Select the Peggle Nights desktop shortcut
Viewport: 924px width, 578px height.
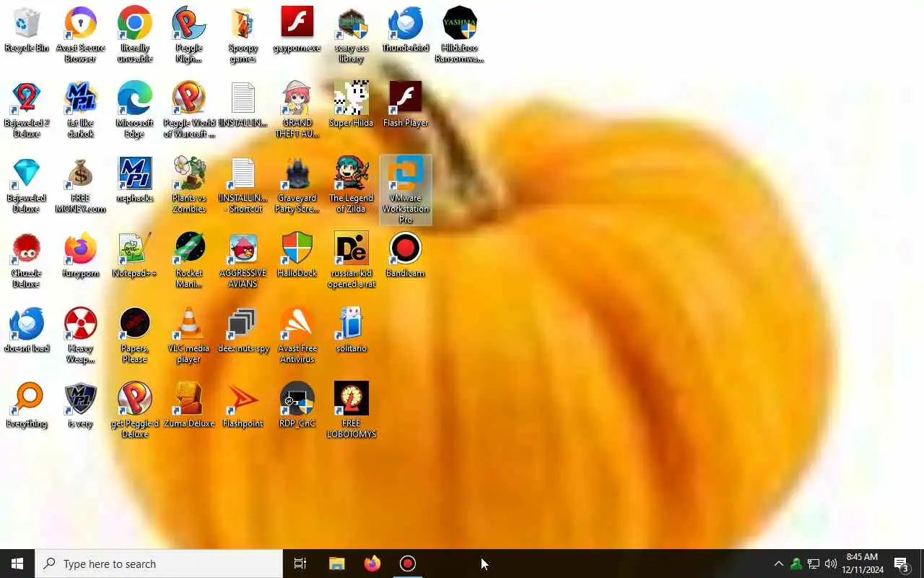[x=188, y=35]
